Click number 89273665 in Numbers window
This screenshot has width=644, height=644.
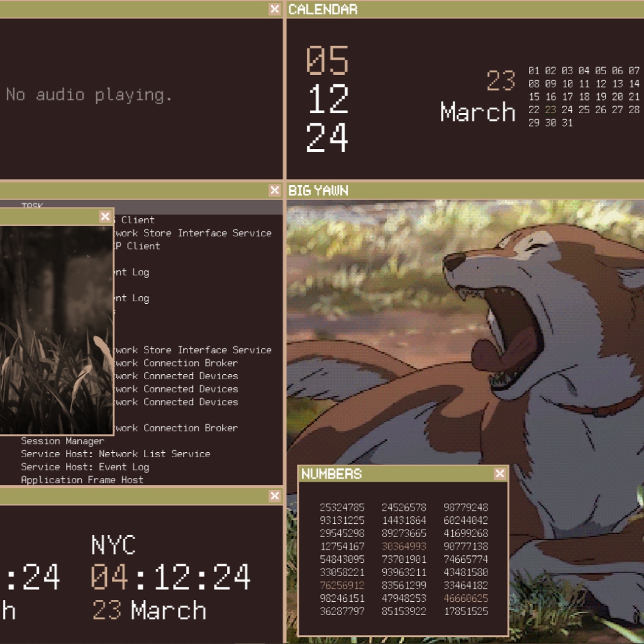pos(404,533)
